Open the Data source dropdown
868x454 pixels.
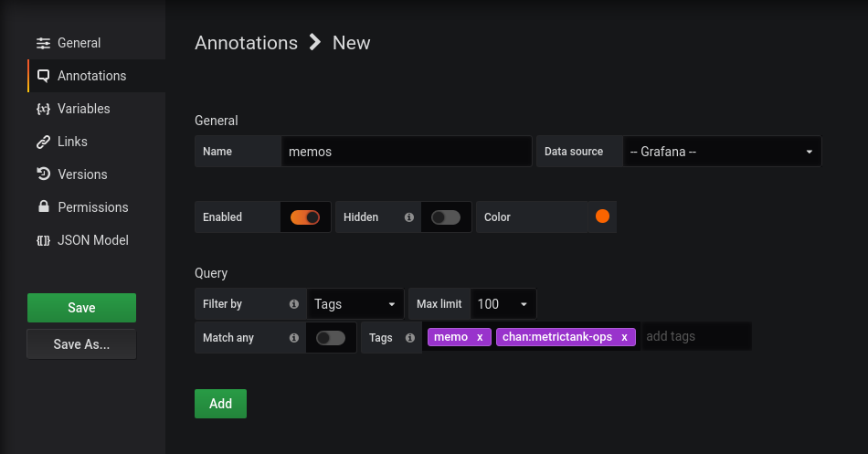[722, 152]
